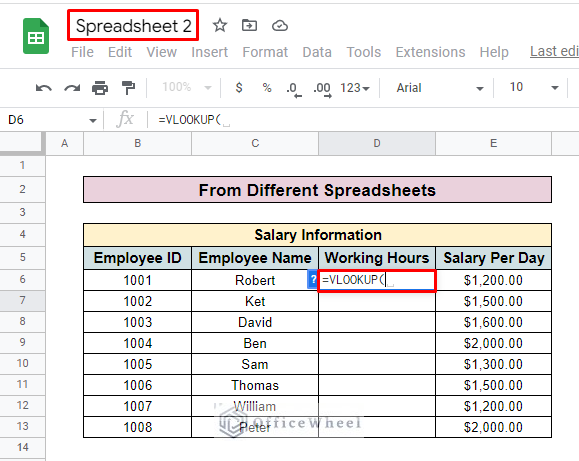Select Ben's $2,000.00 salary cell

(494, 344)
